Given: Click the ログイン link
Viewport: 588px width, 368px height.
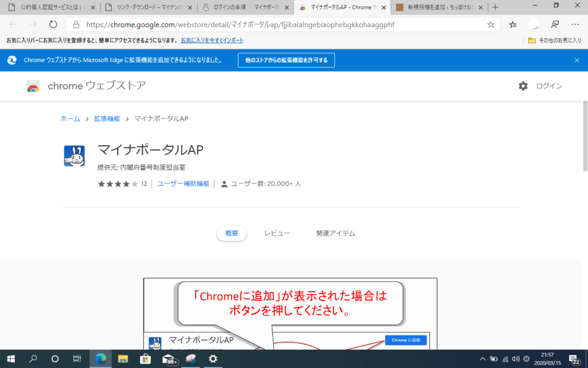Looking at the screenshot, I should pos(549,86).
